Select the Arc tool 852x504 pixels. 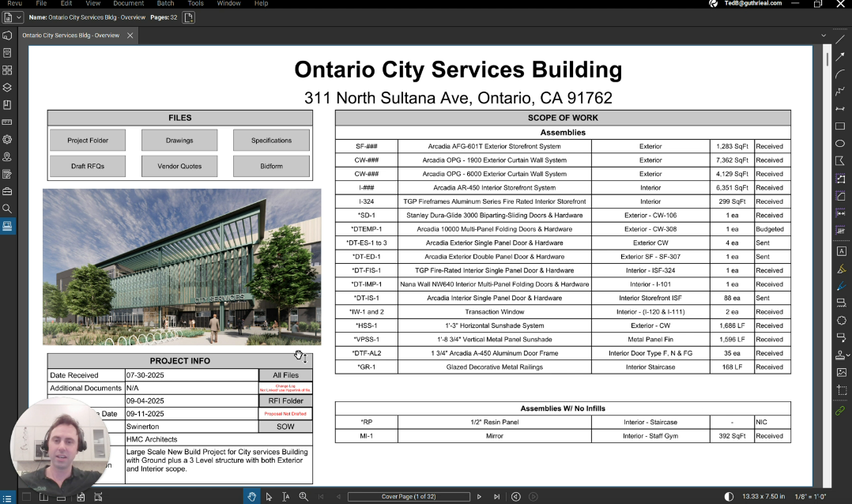[x=840, y=74]
